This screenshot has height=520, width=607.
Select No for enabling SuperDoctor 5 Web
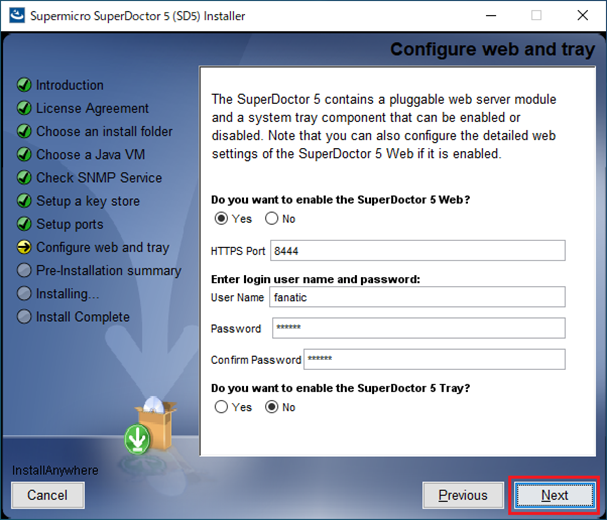pyautogui.click(x=271, y=219)
